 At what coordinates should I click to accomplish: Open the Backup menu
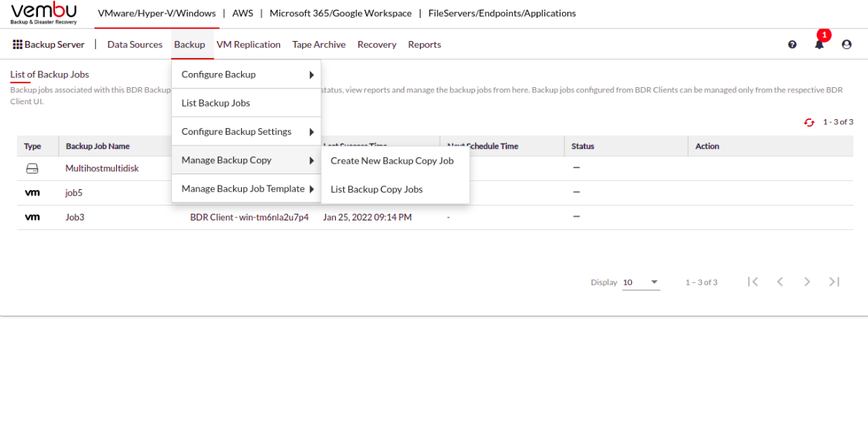coord(190,44)
